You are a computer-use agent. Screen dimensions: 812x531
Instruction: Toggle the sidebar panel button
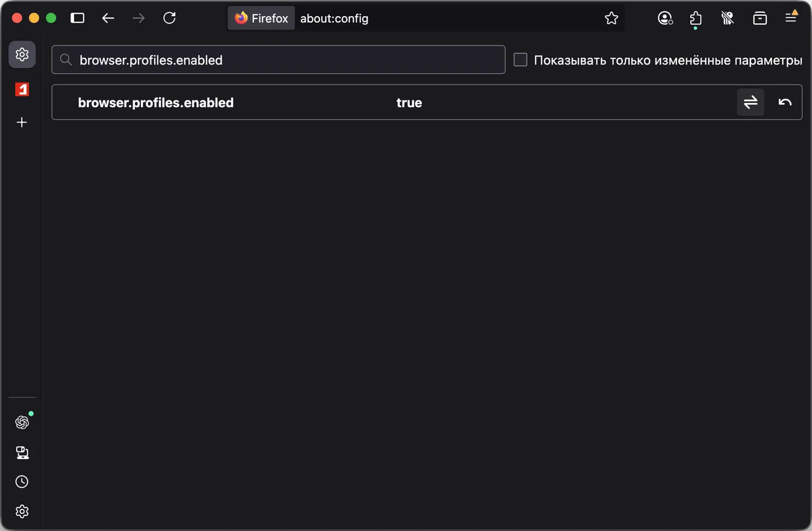tap(77, 18)
